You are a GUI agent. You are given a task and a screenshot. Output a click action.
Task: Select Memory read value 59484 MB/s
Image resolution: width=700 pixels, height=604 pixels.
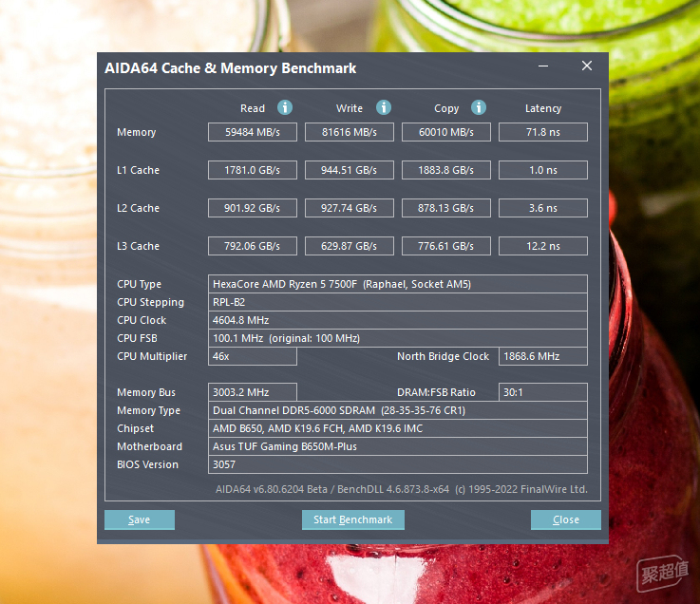pyautogui.click(x=253, y=132)
